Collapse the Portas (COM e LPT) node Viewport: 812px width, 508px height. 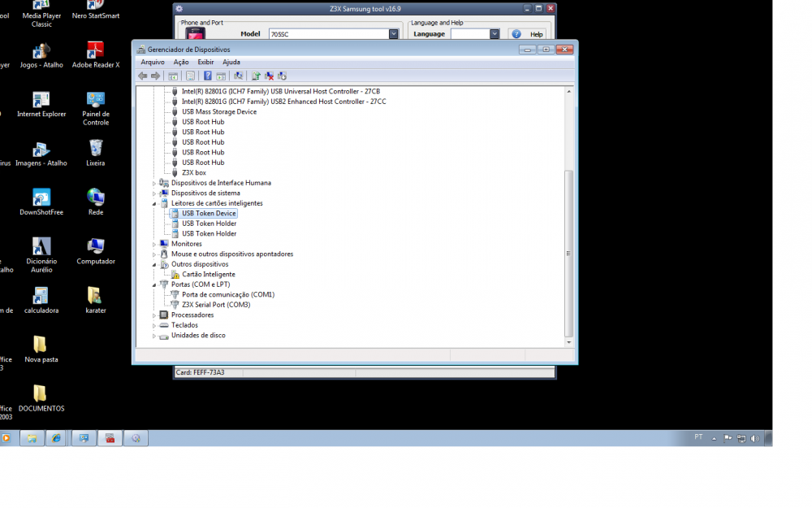pos(153,285)
